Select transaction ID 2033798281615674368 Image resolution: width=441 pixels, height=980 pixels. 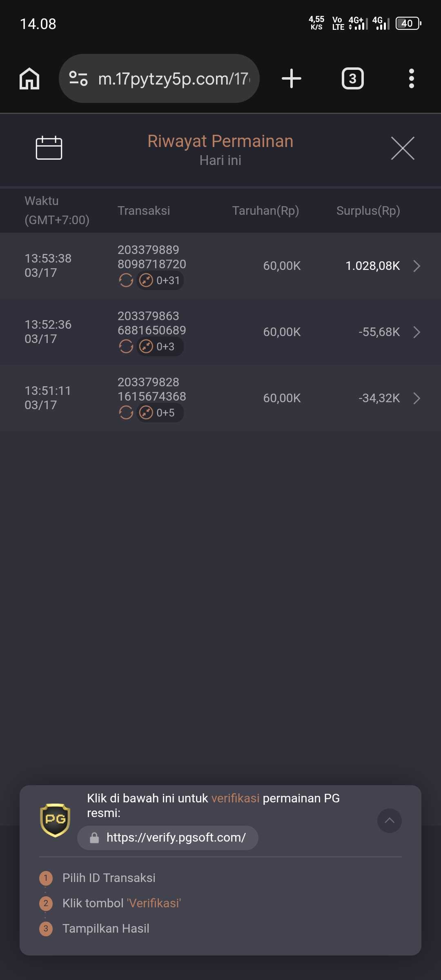pyautogui.click(x=151, y=389)
